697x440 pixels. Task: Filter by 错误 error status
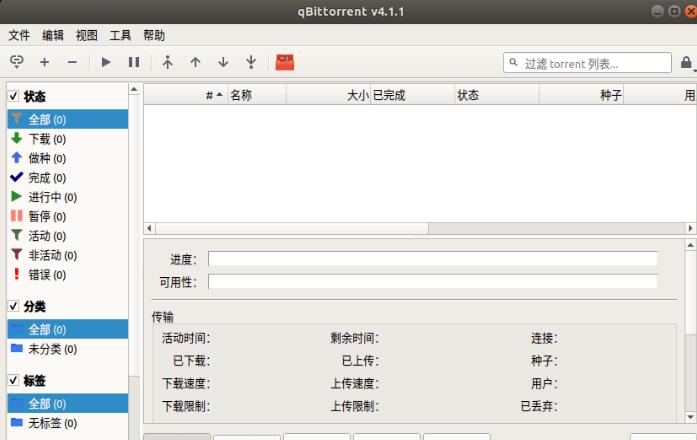point(68,275)
